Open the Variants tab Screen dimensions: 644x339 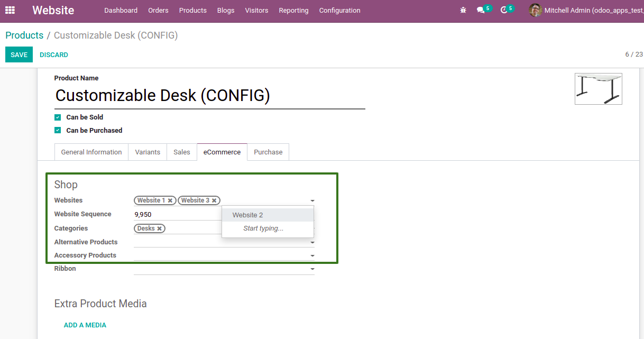[148, 152]
